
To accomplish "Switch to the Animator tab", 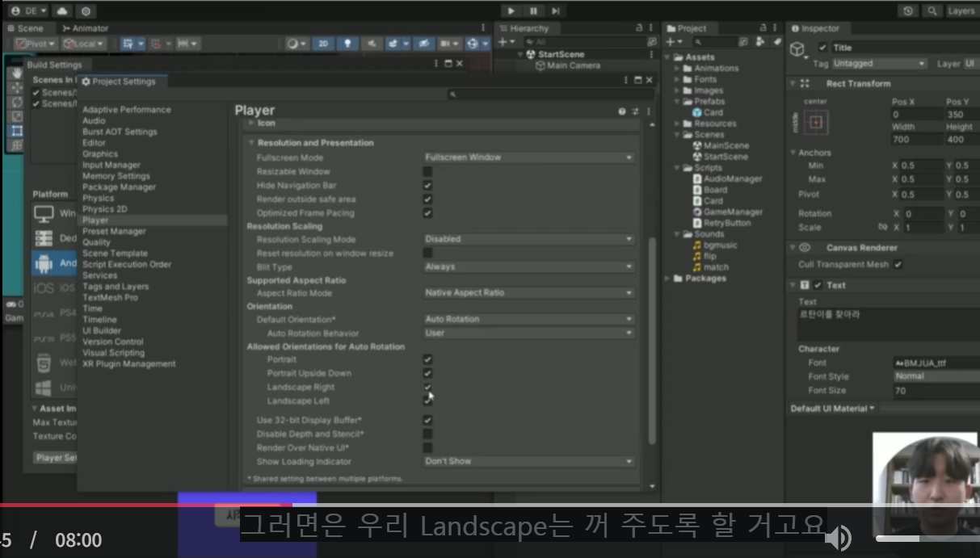I will point(85,28).
